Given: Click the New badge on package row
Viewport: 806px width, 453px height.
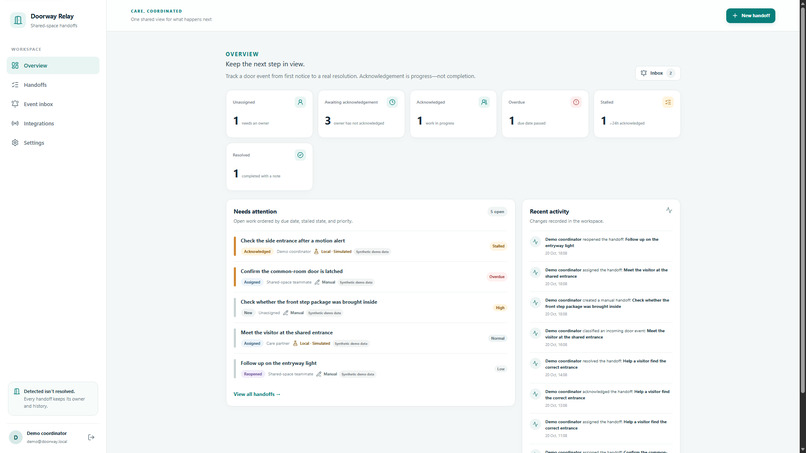Looking at the screenshot, I should click(248, 313).
